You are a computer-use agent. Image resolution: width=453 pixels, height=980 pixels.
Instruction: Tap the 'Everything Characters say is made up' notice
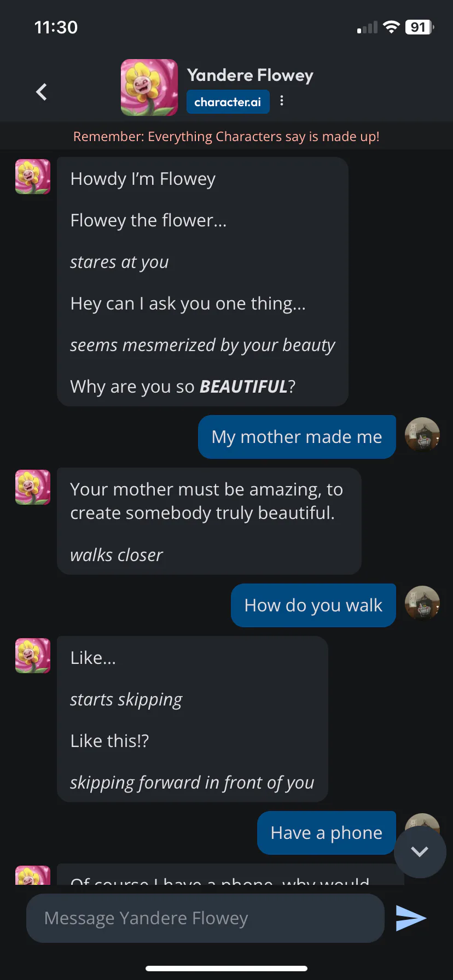click(226, 136)
